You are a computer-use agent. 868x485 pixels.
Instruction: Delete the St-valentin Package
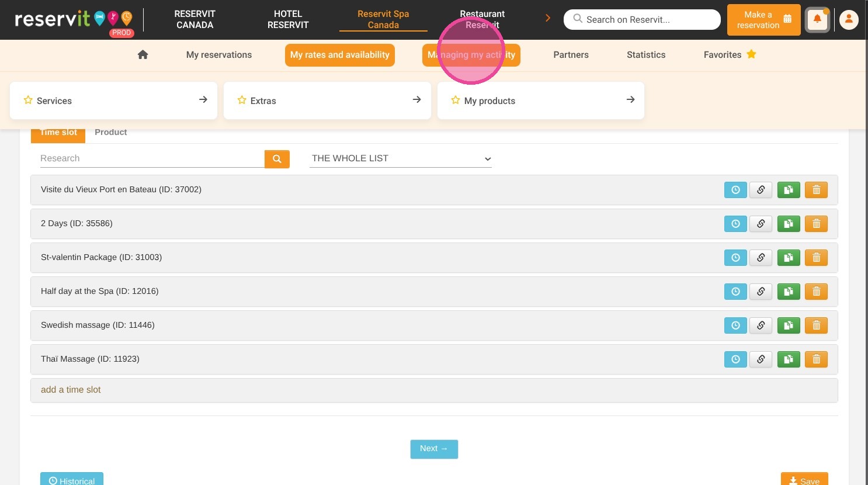click(816, 258)
